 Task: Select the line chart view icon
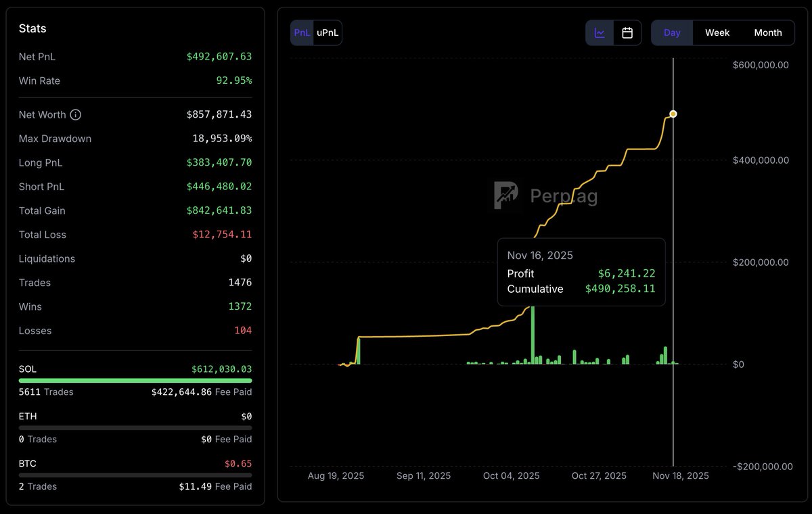point(600,32)
